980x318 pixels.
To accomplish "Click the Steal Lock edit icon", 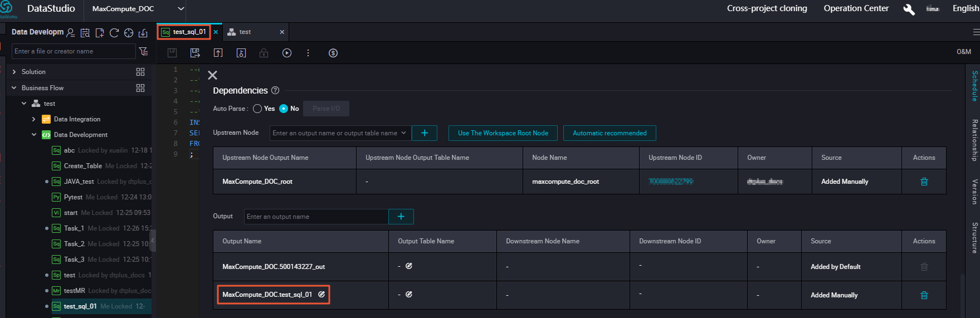I will point(241,53).
